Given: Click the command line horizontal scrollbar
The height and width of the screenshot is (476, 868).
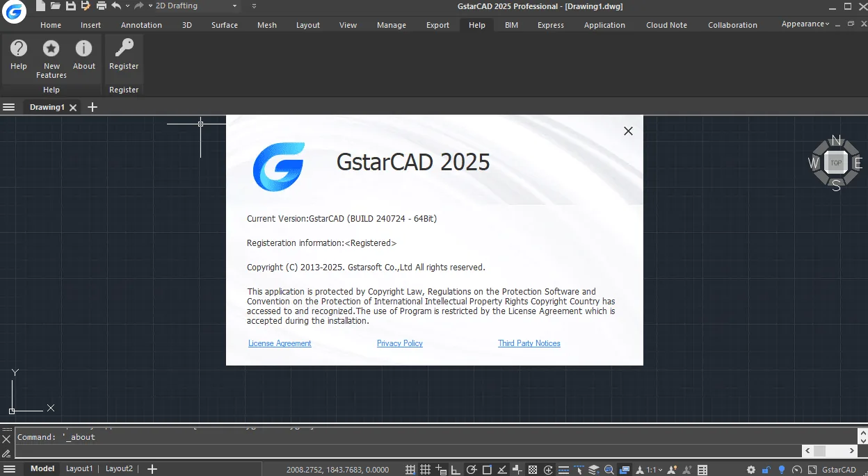Looking at the screenshot, I should click(x=829, y=451).
